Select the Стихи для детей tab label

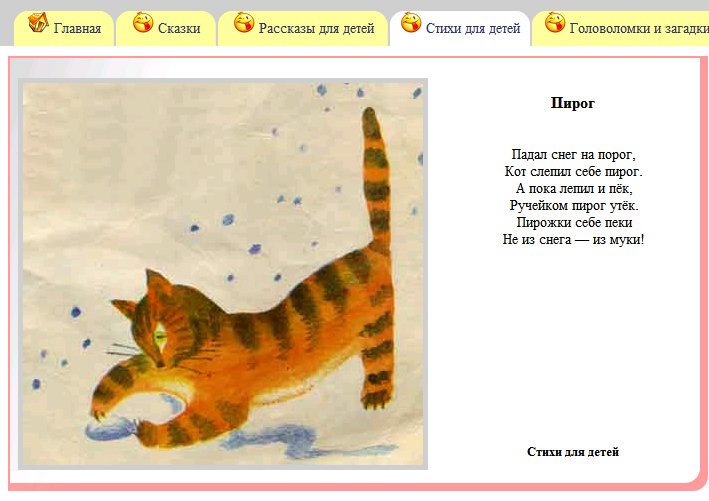point(473,28)
